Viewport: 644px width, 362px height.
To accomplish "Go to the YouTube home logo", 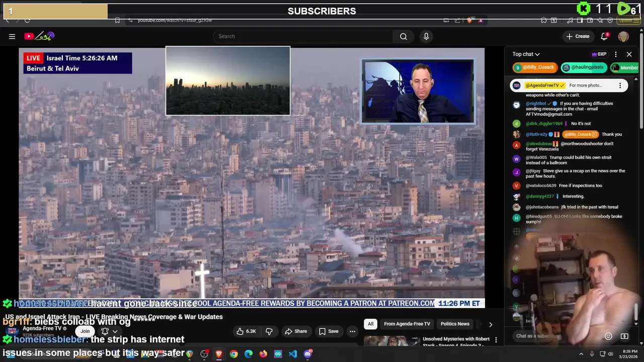I will [x=39, y=36].
